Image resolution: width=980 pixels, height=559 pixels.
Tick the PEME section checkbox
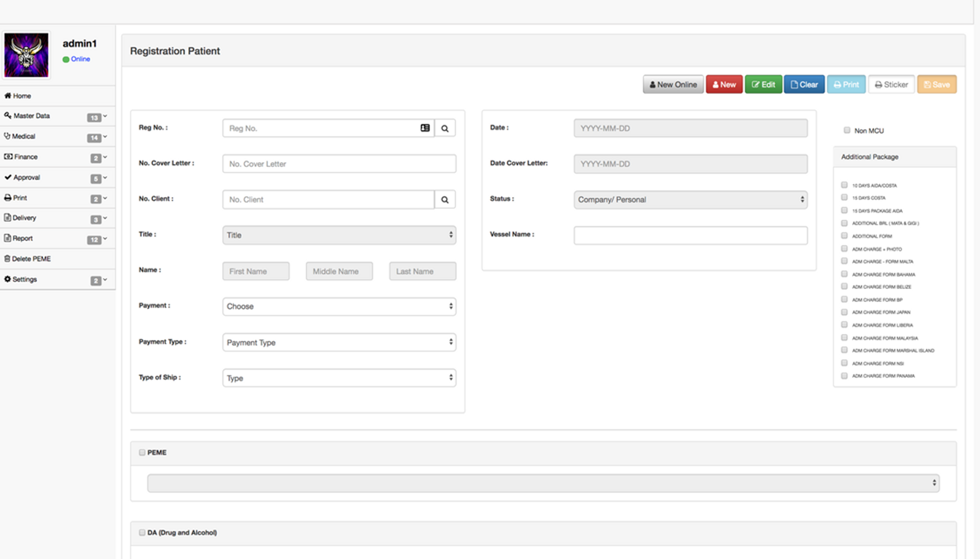[142, 452]
